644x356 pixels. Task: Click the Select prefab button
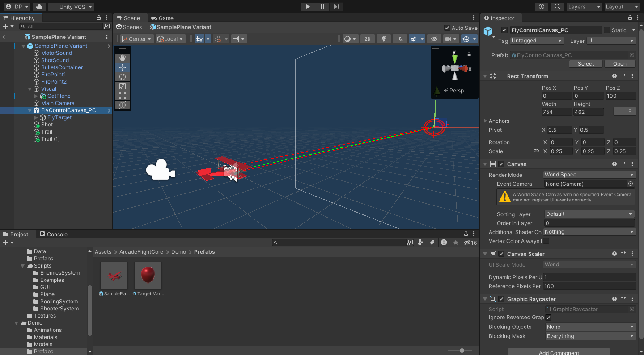click(585, 64)
